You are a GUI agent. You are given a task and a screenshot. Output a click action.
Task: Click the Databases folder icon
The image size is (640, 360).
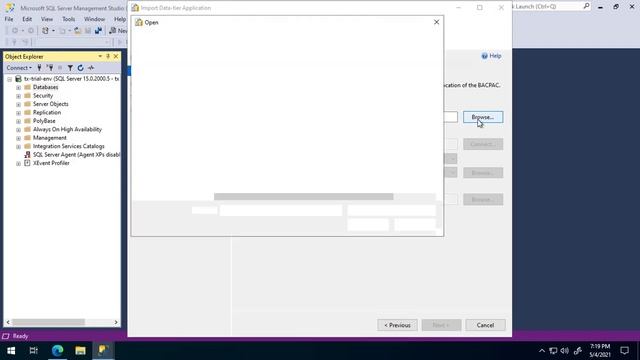(27, 87)
